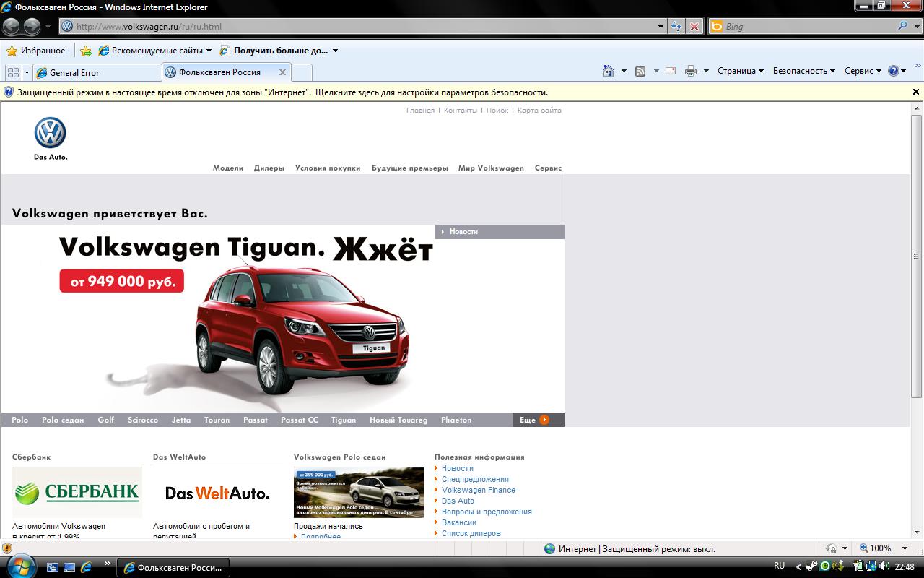Open Quick Tabs grid icon

click(13, 72)
